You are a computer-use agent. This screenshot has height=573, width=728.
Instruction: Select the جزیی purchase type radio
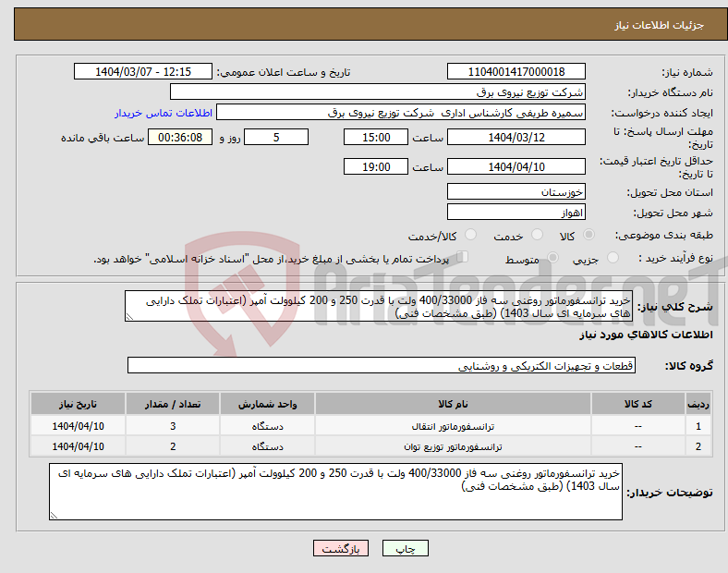(x=613, y=257)
